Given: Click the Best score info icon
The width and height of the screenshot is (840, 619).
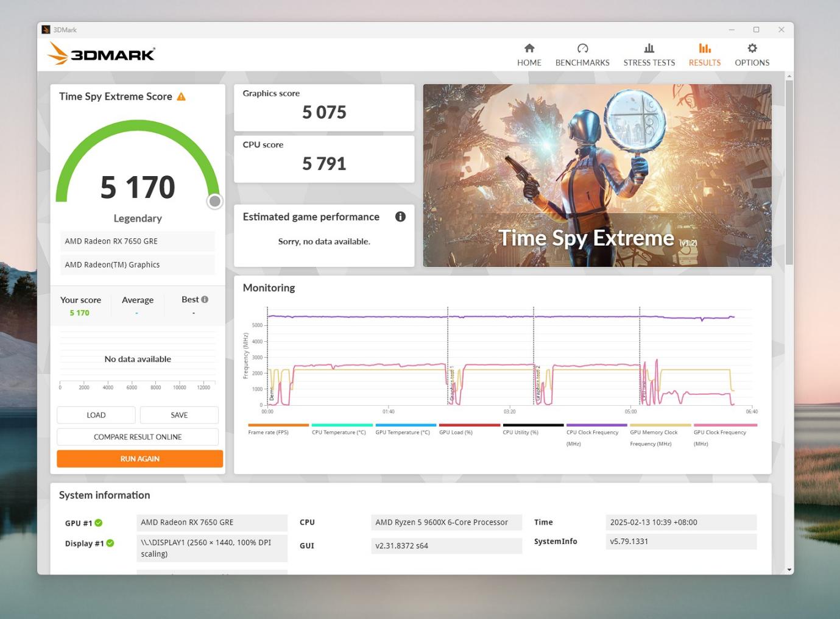Looking at the screenshot, I should pyautogui.click(x=205, y=299).
